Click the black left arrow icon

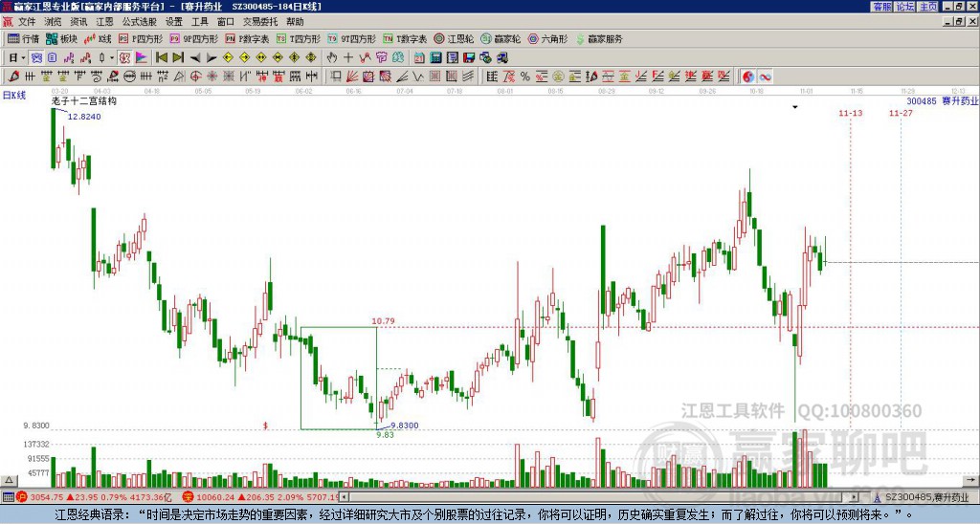pyautogui.click(x=195, y=58)
